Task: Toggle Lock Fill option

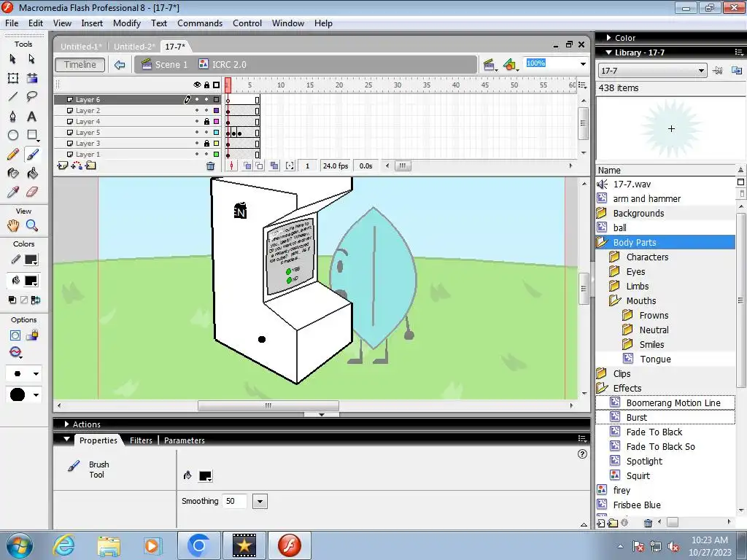Action: click(32, 335)
